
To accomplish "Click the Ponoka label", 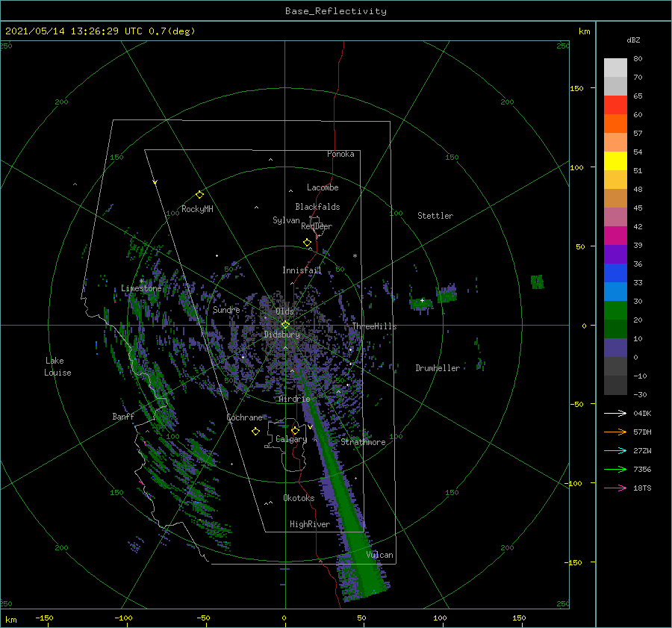I will [340, 154].
